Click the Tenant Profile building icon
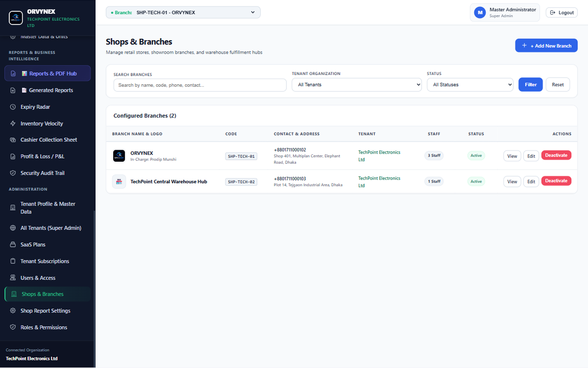Screen dimensions: 588x368 point(13,208)
